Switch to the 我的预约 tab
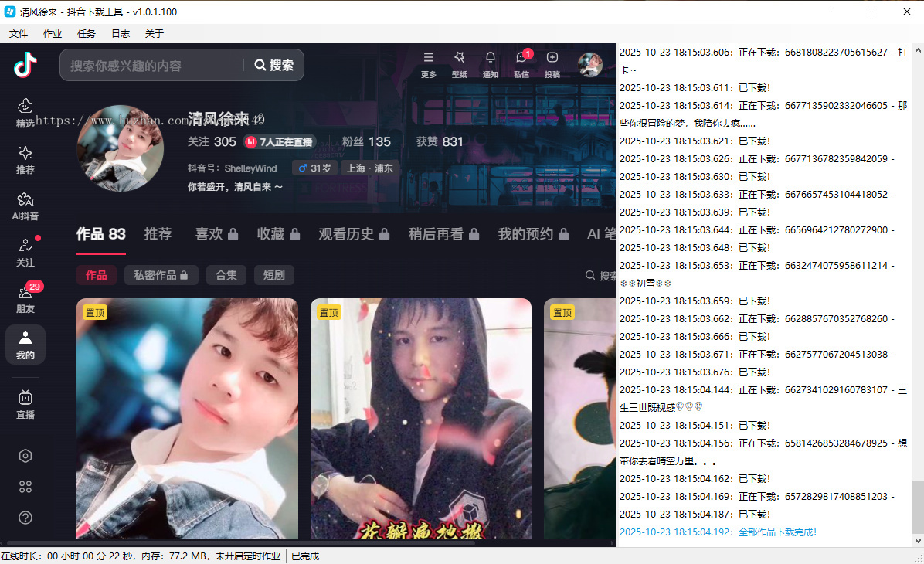924x564 pixels. pyautogui.click(x=533, y=235)
